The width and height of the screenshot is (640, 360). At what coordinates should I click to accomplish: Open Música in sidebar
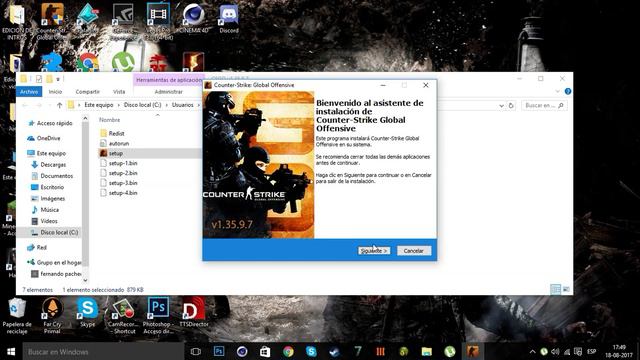point(49,210)
